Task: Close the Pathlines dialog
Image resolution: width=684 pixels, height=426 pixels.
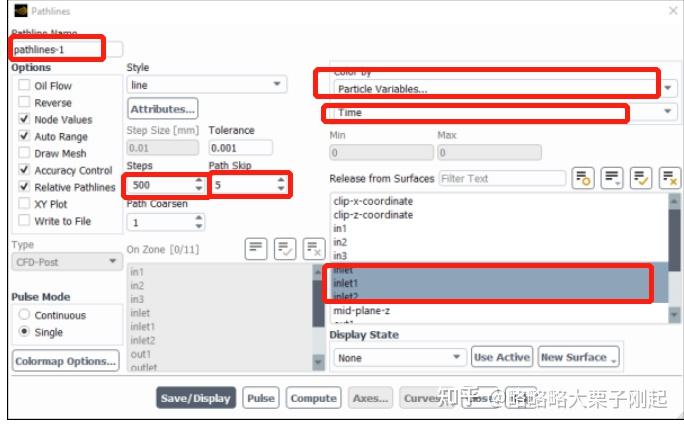Action: [x=673, y=10]
